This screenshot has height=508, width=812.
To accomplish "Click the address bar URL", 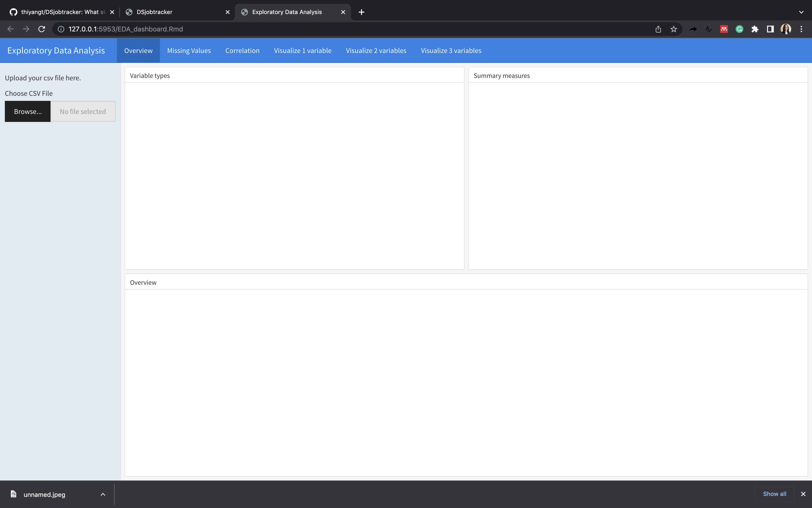I will click(125, 29).
